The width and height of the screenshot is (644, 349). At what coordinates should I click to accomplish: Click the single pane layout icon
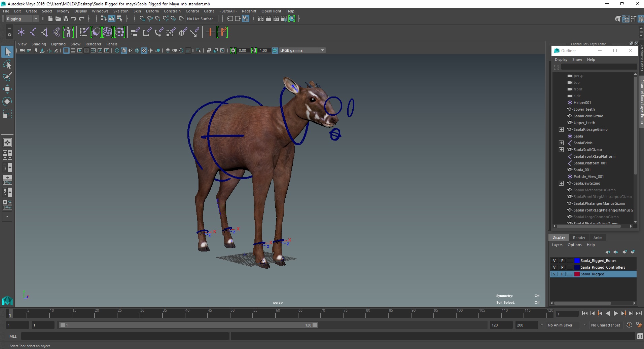(7, 143)
